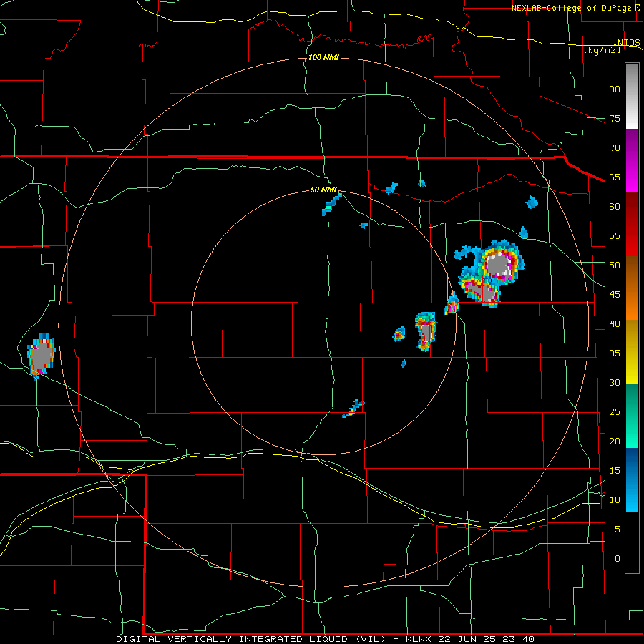Click the 65 scale value
This screenshot has width=644, height=644.
coord(615,177)
